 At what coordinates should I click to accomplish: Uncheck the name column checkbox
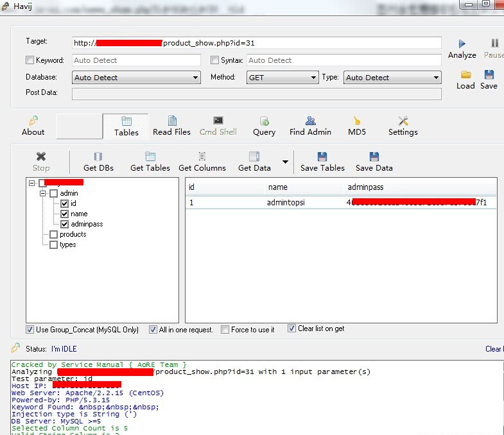tap(65, 214)
